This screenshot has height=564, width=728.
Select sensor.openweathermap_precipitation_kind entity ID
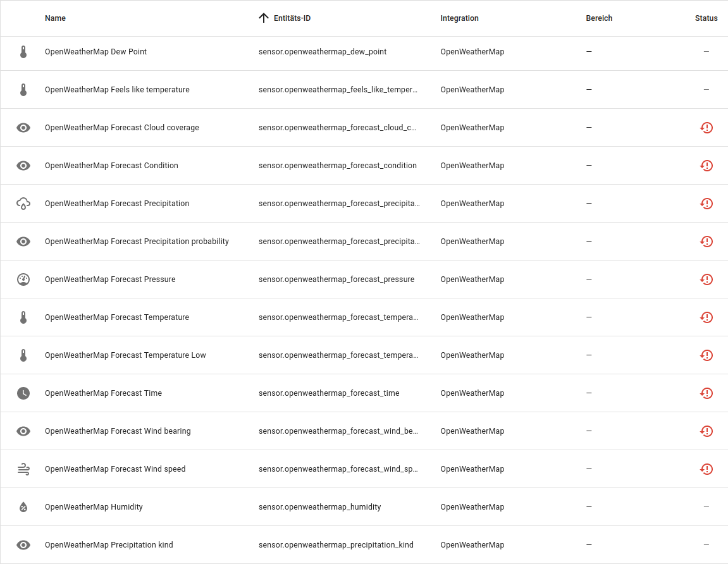[x=336, y=545]
